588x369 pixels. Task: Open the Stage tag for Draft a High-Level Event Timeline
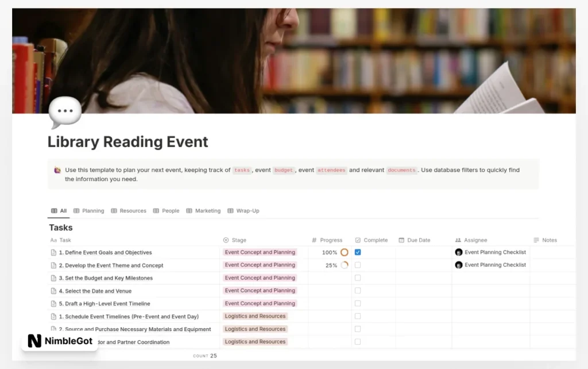[x=260, y=303]
